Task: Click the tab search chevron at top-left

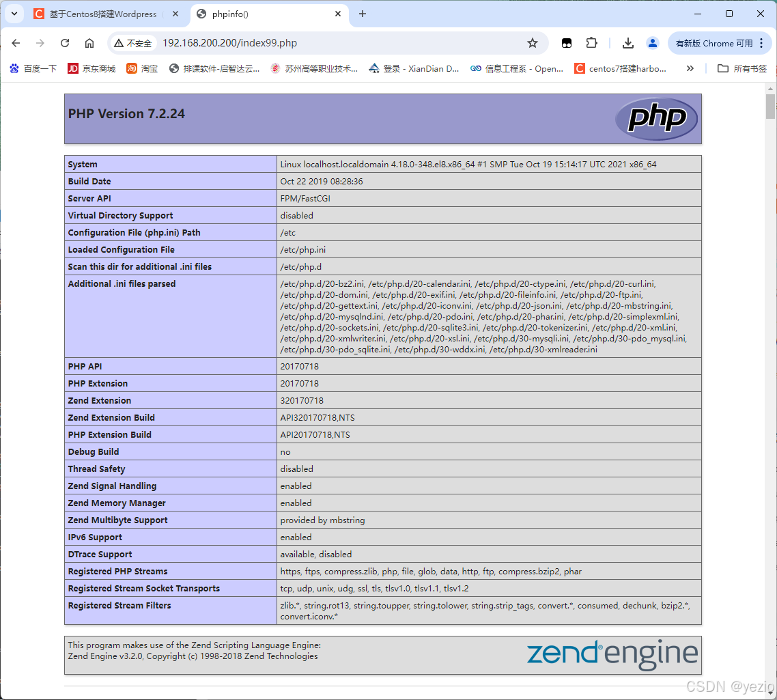Action: 14,14
